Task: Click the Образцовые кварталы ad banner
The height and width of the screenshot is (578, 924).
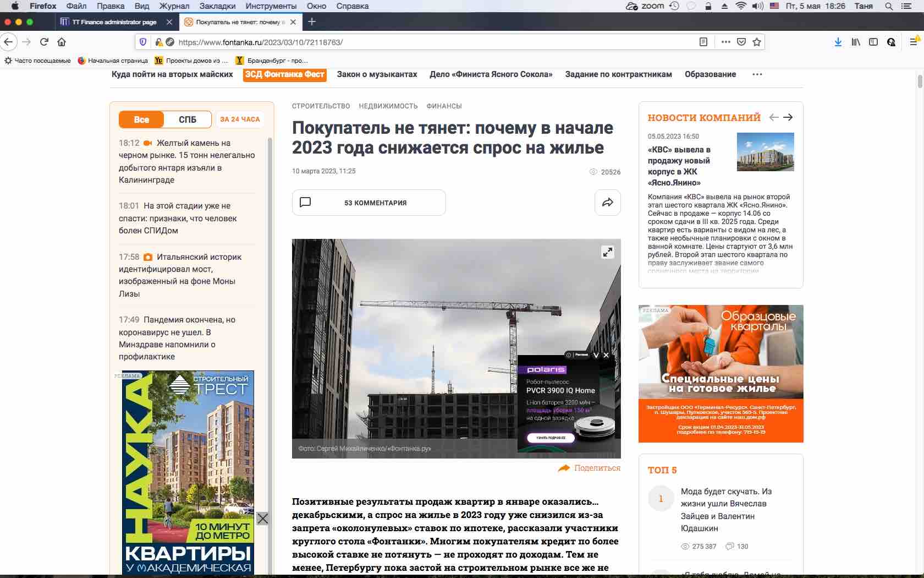Action: (721, 374)
